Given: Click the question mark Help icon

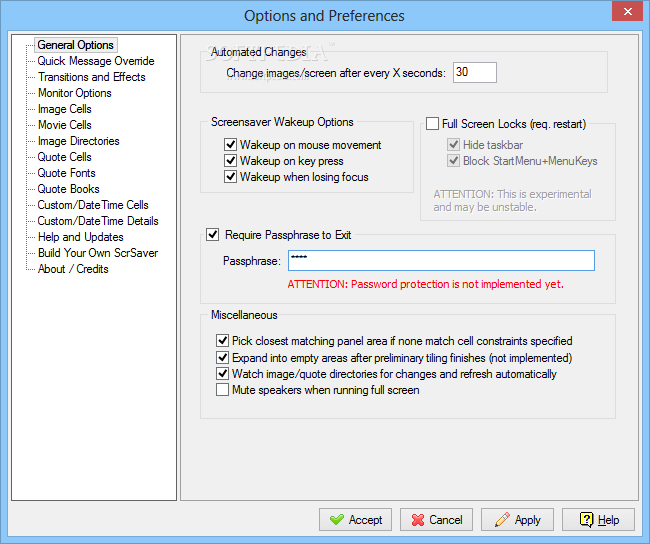Looking at the screenshot, I should 587,520.
